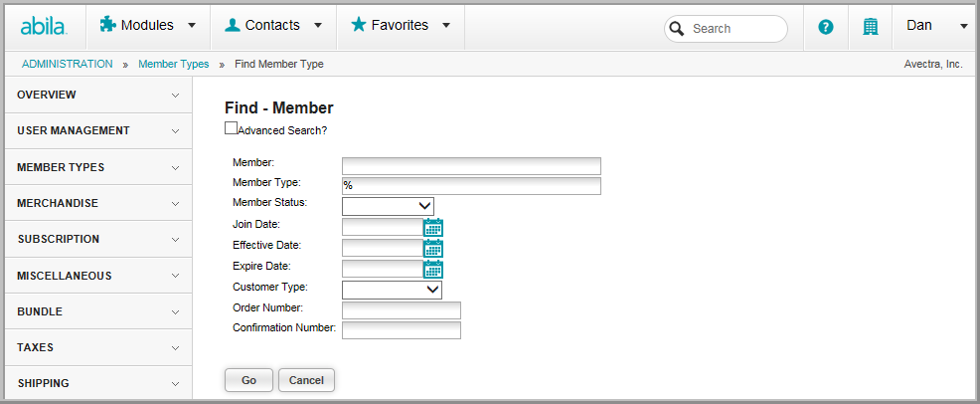Click the Order Number input field
Viewport: 980px width, 404px height.
pos(402,310)
